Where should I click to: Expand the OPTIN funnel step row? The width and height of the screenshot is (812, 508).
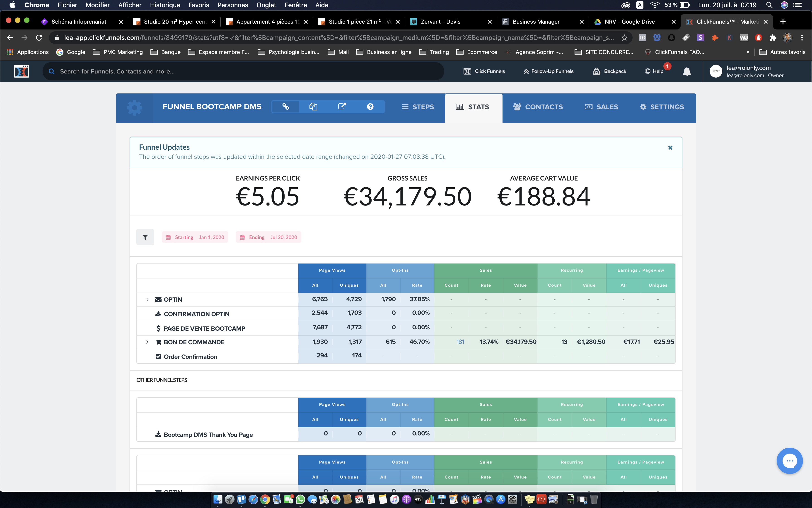click(x=147, y=299)
